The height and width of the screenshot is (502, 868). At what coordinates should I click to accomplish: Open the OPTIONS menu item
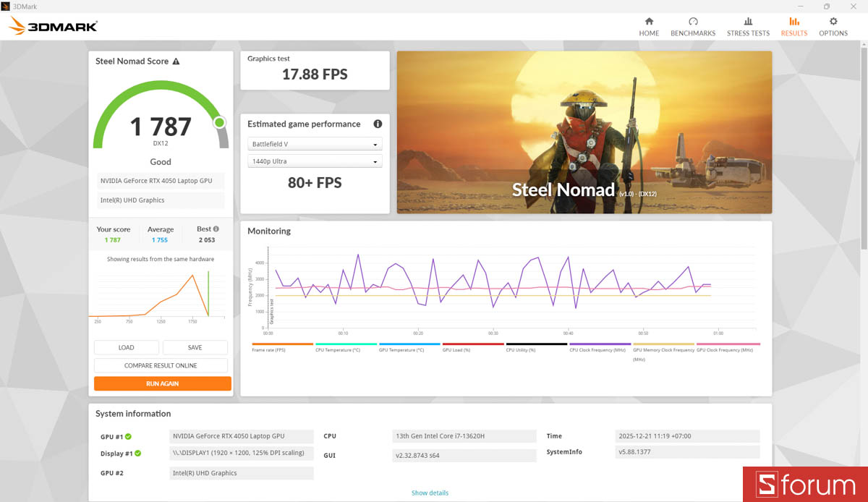coord(833,33)
